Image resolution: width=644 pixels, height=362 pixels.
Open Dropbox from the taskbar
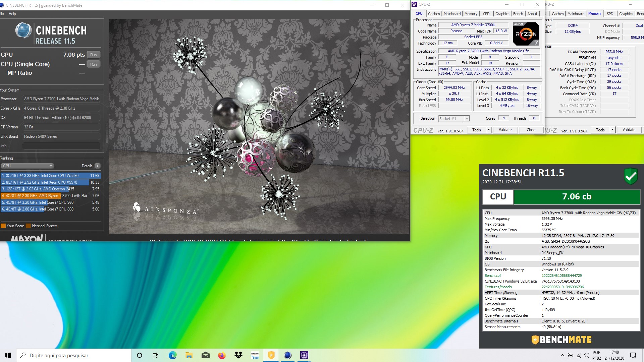[x=238, y=355]
